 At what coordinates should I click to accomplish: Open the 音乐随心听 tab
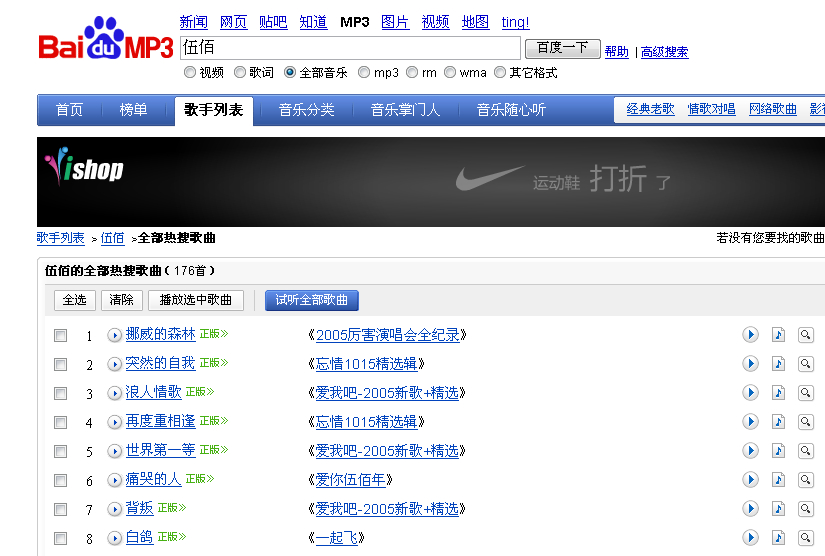(511, 110)
